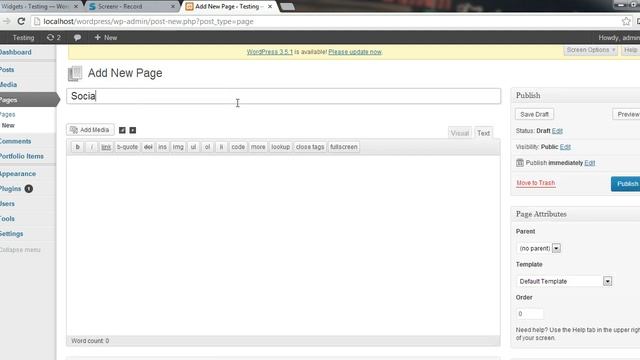640x360 pixels.
Task: Insert a link using the link button
Action: tap(106, 147)
